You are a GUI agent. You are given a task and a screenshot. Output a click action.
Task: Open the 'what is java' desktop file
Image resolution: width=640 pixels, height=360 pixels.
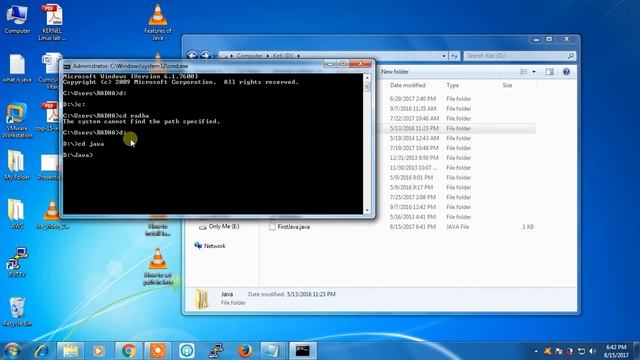[17, 68]
